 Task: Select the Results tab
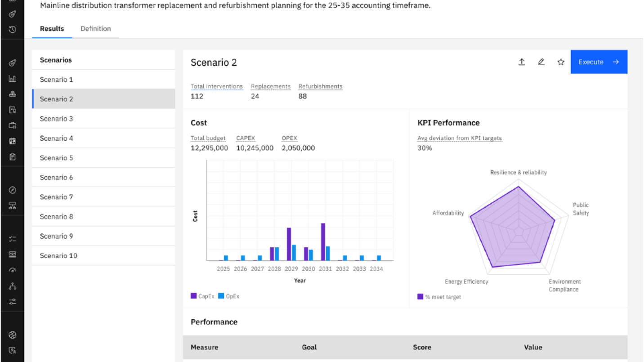(x=52, y=29)
